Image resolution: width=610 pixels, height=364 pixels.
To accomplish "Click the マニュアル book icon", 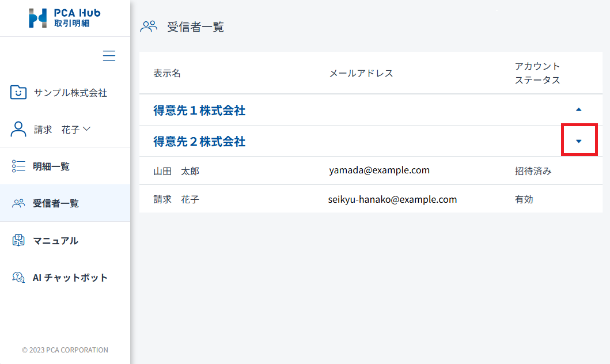I will coord(18,240).
